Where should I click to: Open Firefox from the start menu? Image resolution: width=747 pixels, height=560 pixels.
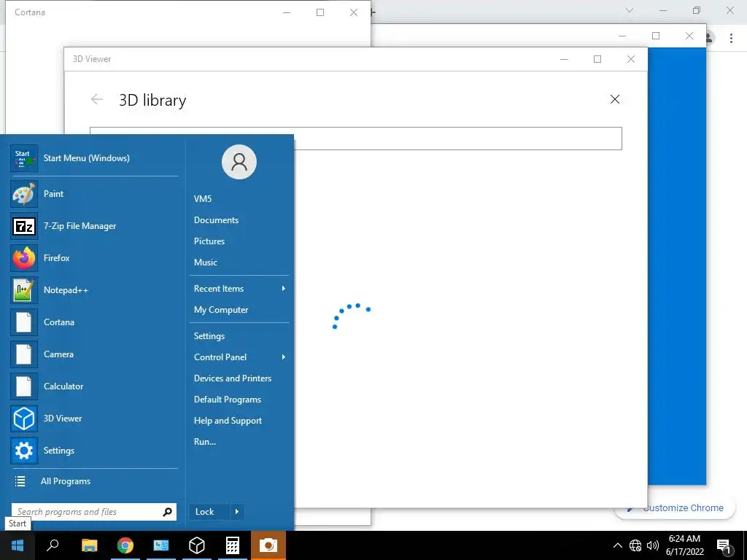click(x=94, y=257)
